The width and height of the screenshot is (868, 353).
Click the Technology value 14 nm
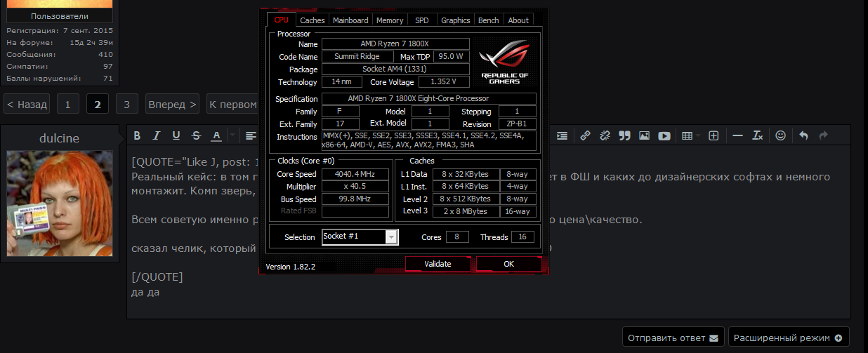click(342, 82)
